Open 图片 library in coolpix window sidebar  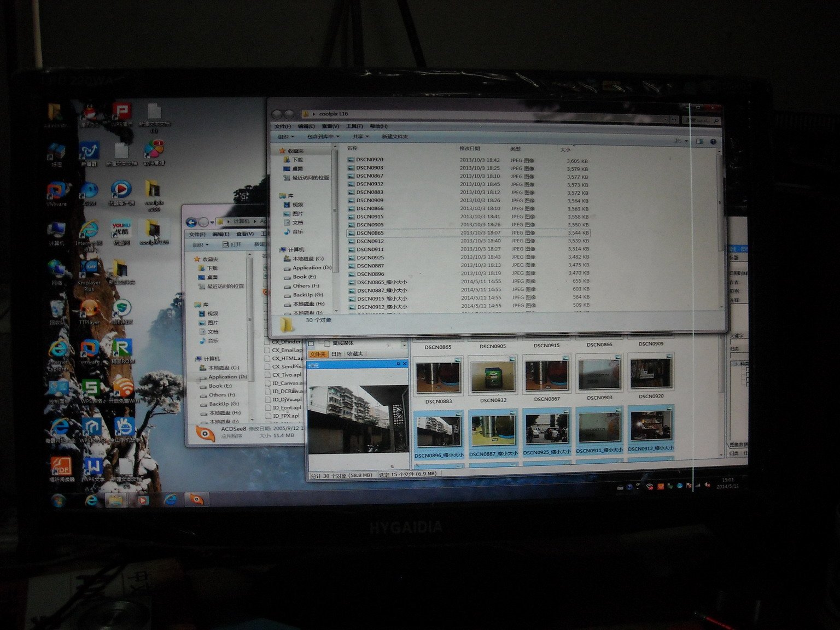point(294,214)
